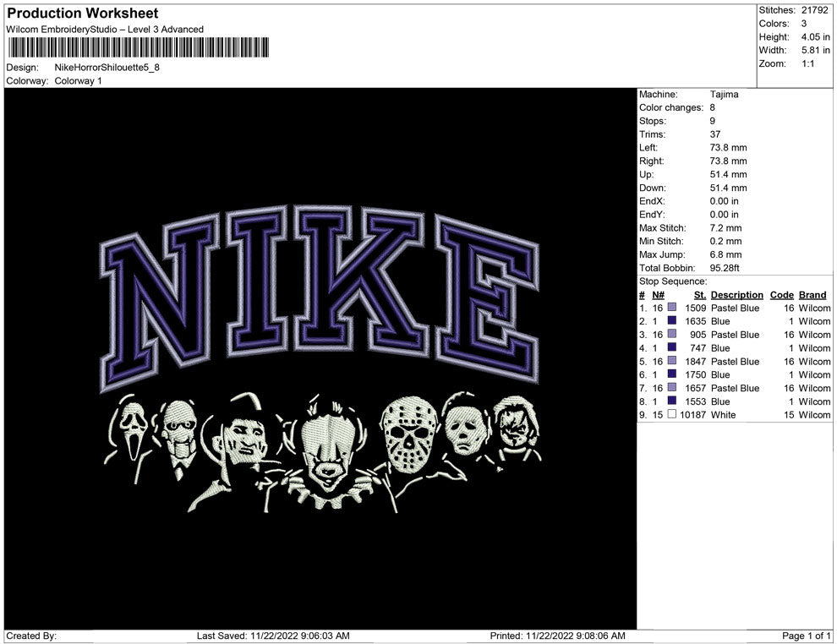Click the 'Description' column header
This screenshot has width=837, height=644.
click(x=736, y=294)
